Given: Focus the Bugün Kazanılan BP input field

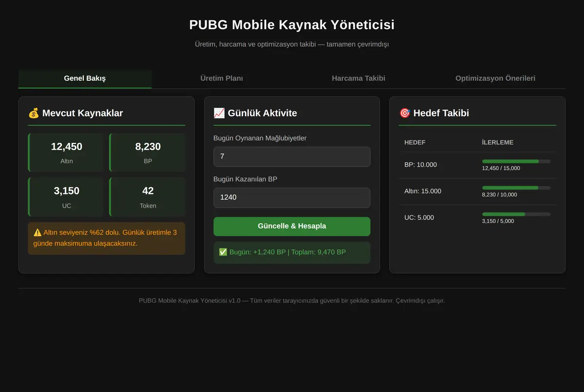Looking at the screenshot, I should [x=292, y=197].
